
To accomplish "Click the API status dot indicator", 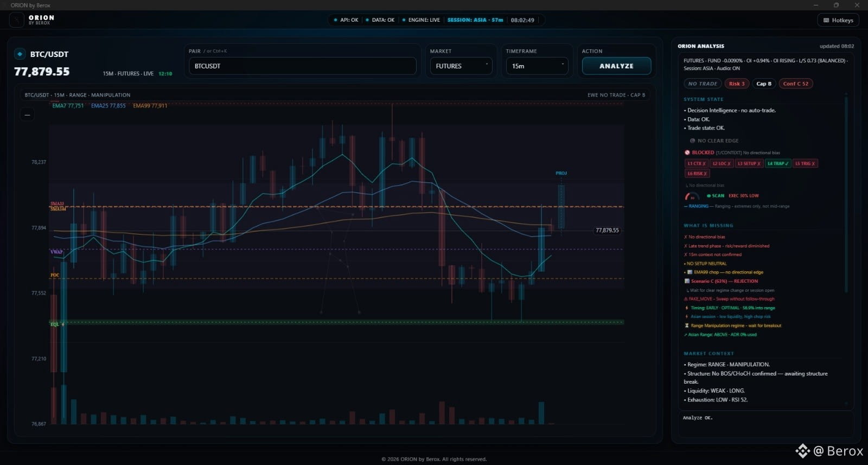I will click(x=336, y=20).
